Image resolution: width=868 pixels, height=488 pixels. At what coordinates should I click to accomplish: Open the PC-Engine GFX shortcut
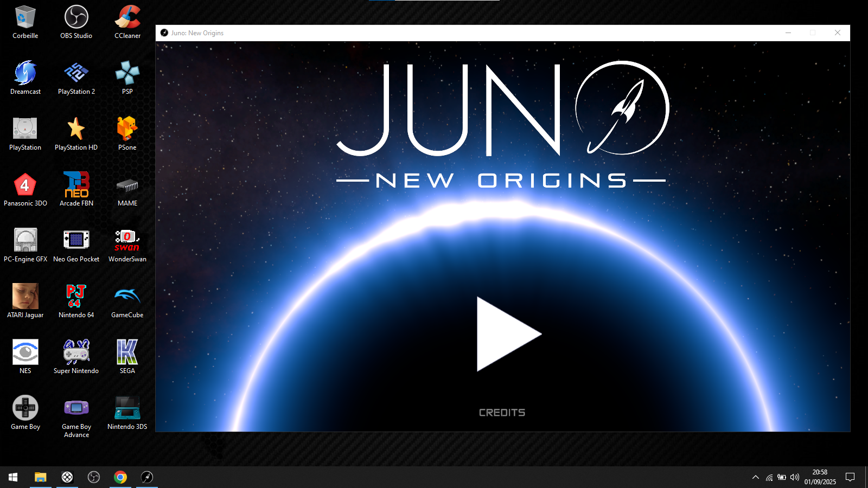click(25, 246)
